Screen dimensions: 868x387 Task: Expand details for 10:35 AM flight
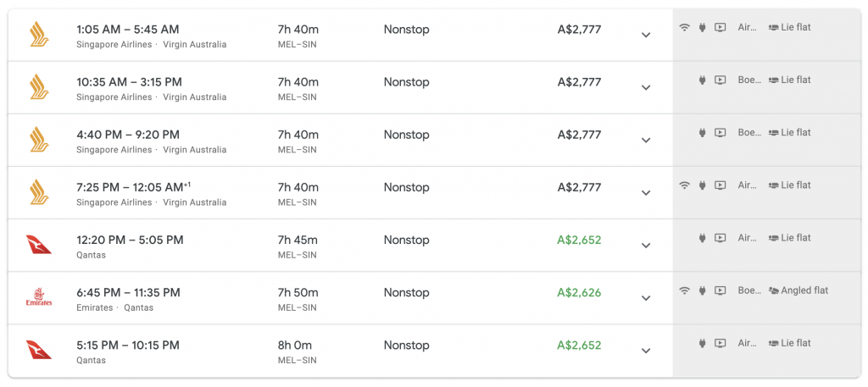pyautogui.click(x=645, y=87)
